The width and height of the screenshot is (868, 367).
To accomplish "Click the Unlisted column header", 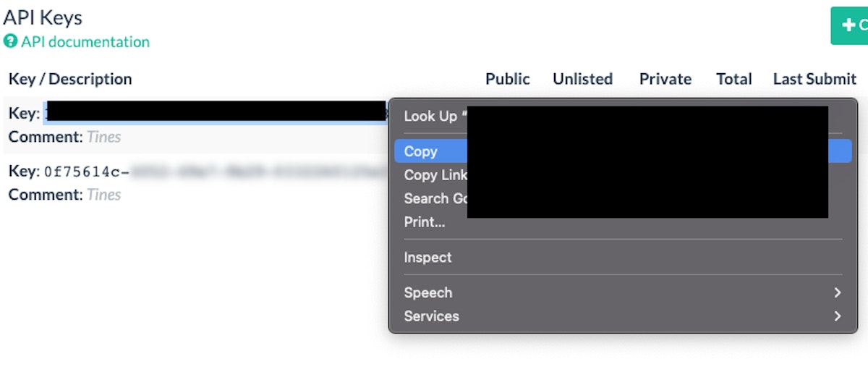I will coord(582,79).
